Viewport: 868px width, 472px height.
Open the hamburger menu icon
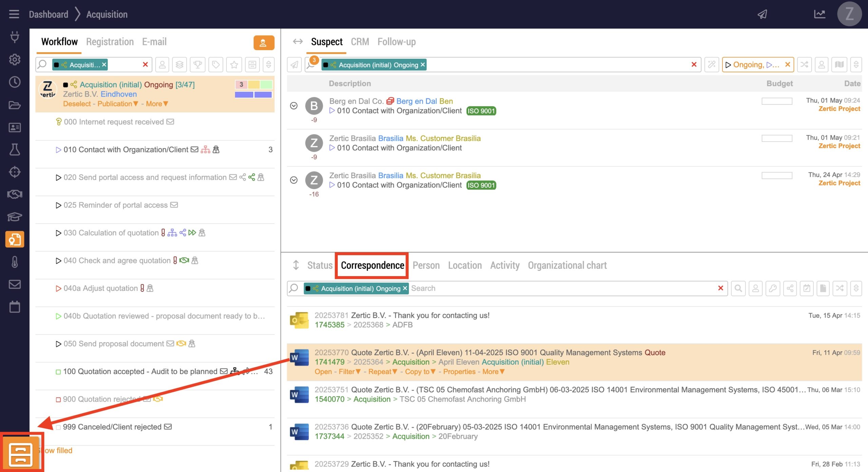tap(14, 14)
